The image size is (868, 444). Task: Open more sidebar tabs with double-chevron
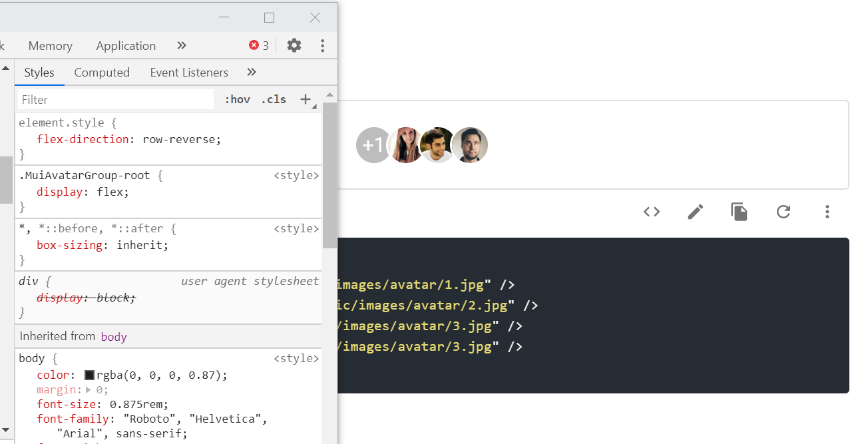pos(251,72)
